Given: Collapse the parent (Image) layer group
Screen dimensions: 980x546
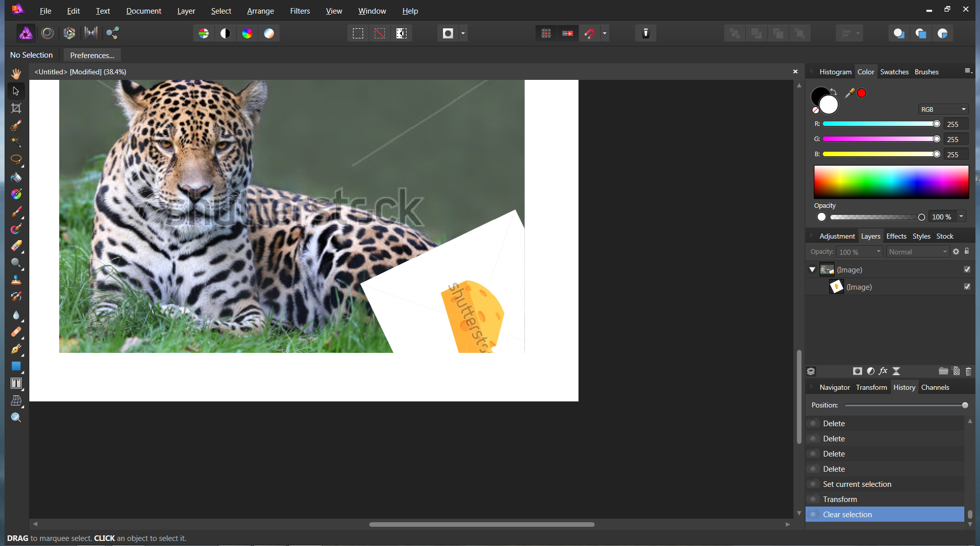Looking at the screenshot, I should [813, 269].
